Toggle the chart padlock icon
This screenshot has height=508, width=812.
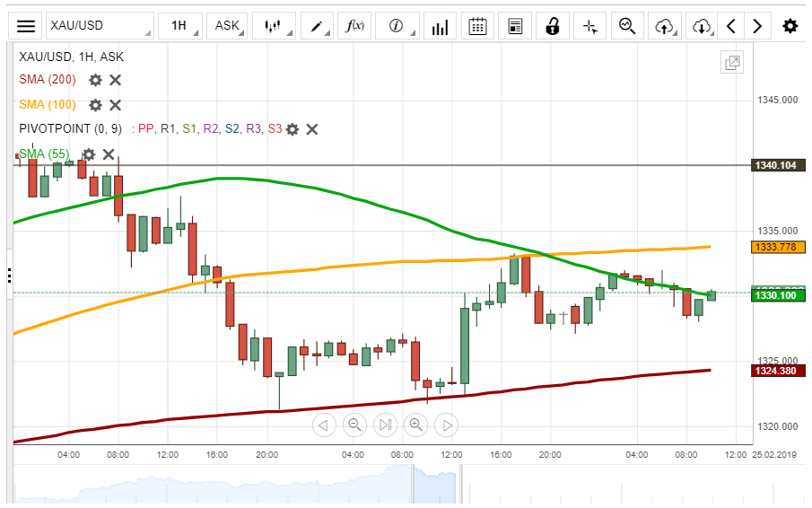(x=554, y=26)
